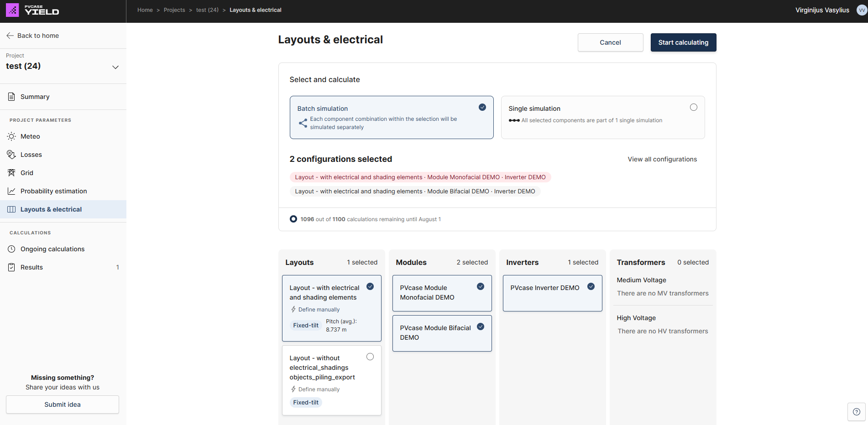Click the PVcase Yield logo icon
The width and height of the screenshot is (868, 425).
pyautogui.click(x=12, y=10)
